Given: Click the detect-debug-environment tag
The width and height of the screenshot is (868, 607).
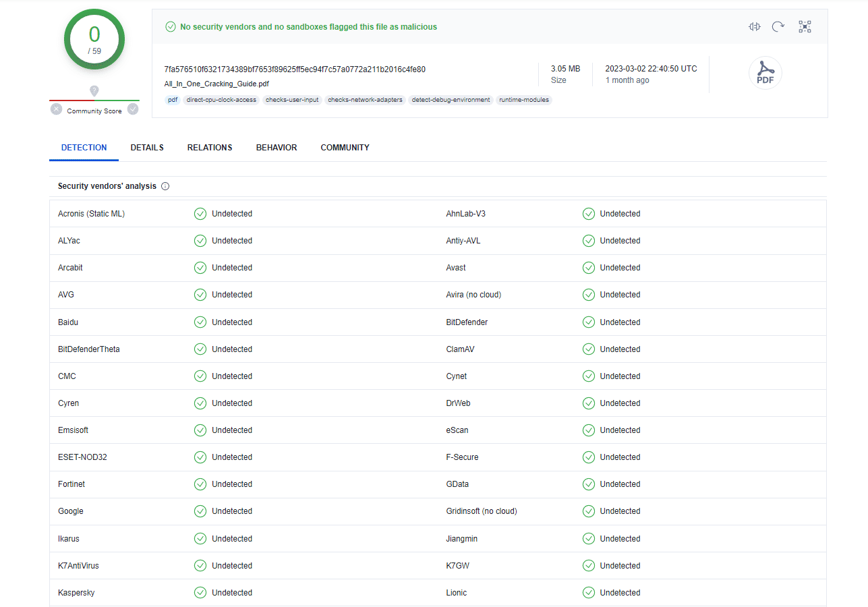Looking at the screenshot, I should [x=451, y=100].
